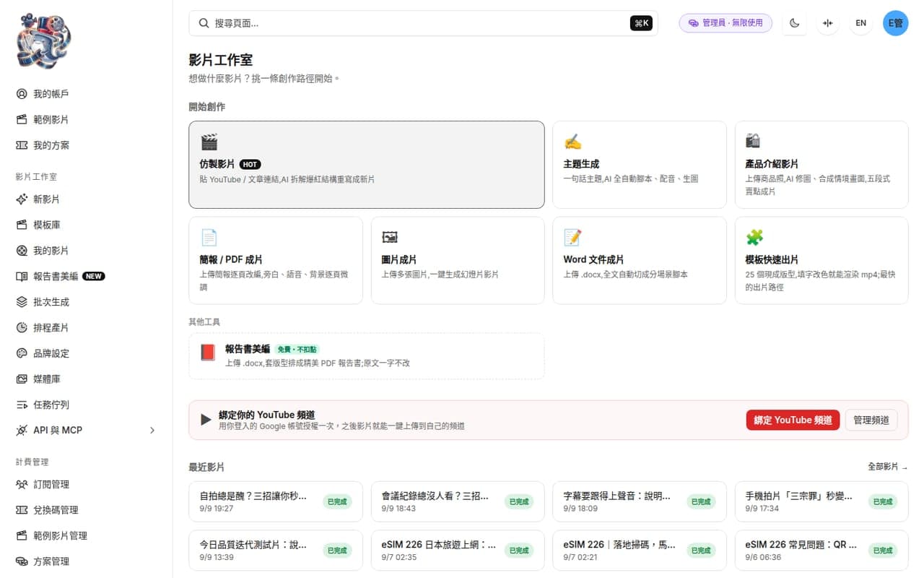Click the 品牌設定 palette icon
924x578 pixels.
(x=22, y=353)
